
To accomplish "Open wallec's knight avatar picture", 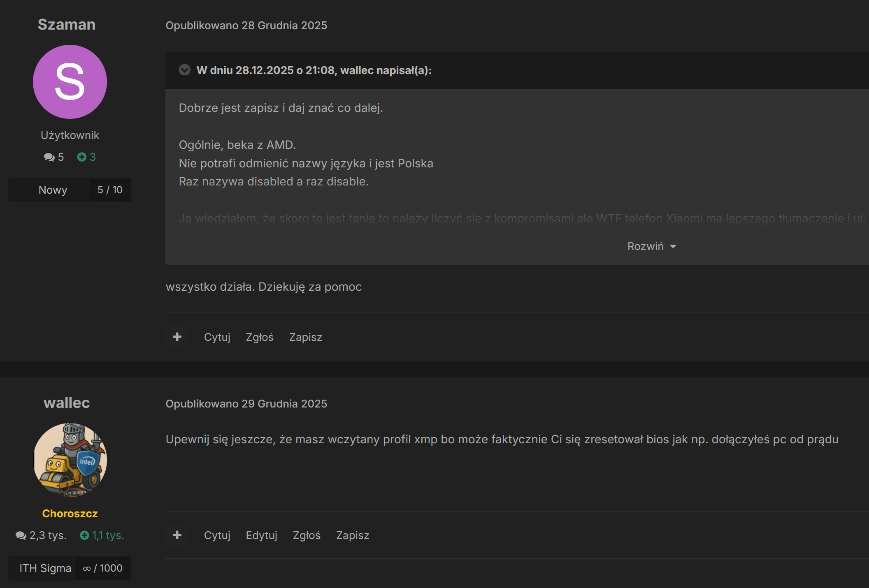I will (x=70, y=460).
